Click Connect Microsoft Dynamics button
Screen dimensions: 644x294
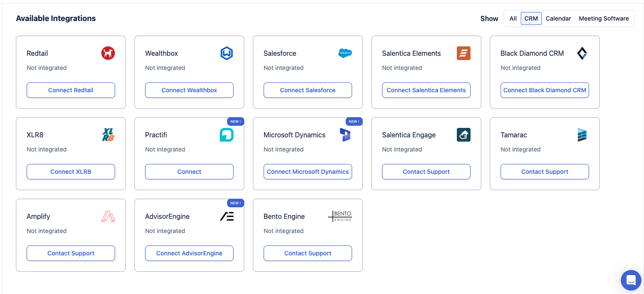coord(308,172)
